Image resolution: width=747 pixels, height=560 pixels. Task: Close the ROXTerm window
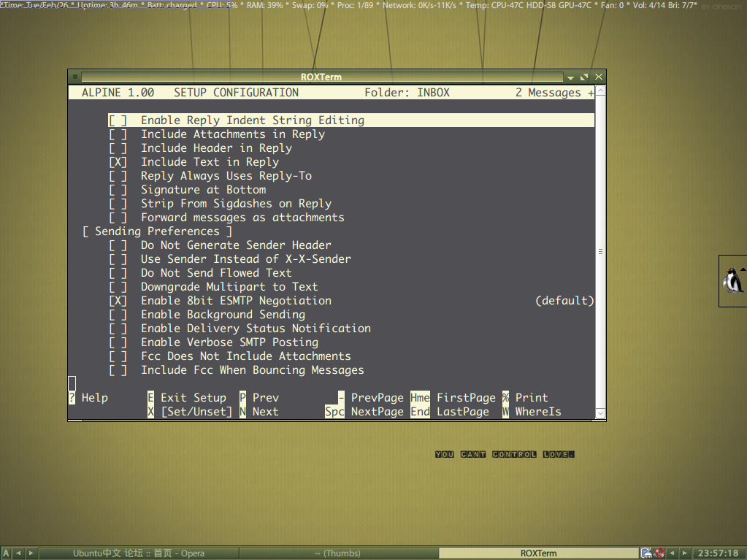598,77
